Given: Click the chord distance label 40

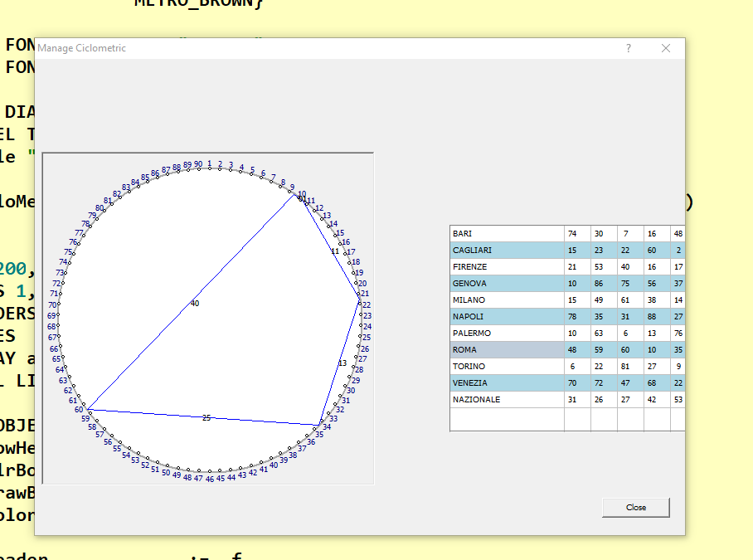Looking at the screenshot, I should (195, 303).
